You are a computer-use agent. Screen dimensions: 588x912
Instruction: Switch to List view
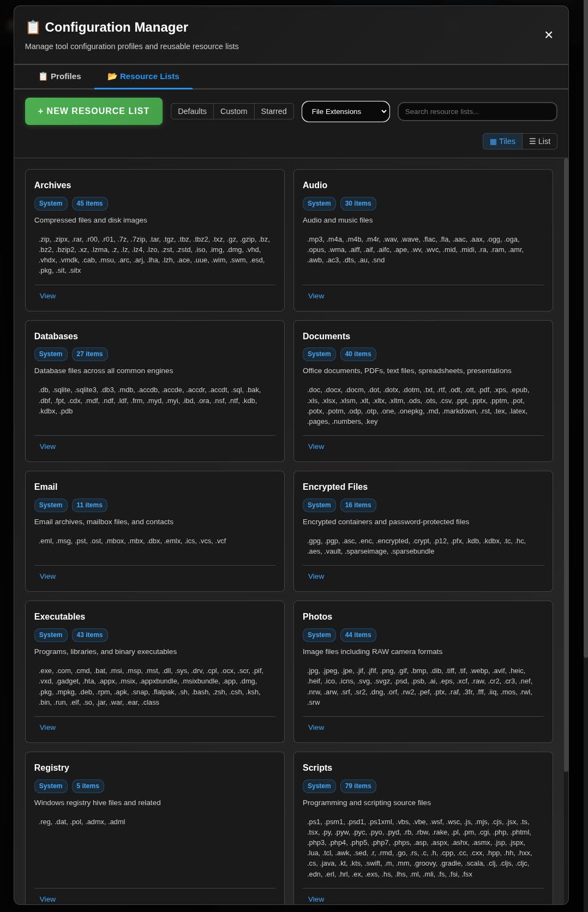539,141
